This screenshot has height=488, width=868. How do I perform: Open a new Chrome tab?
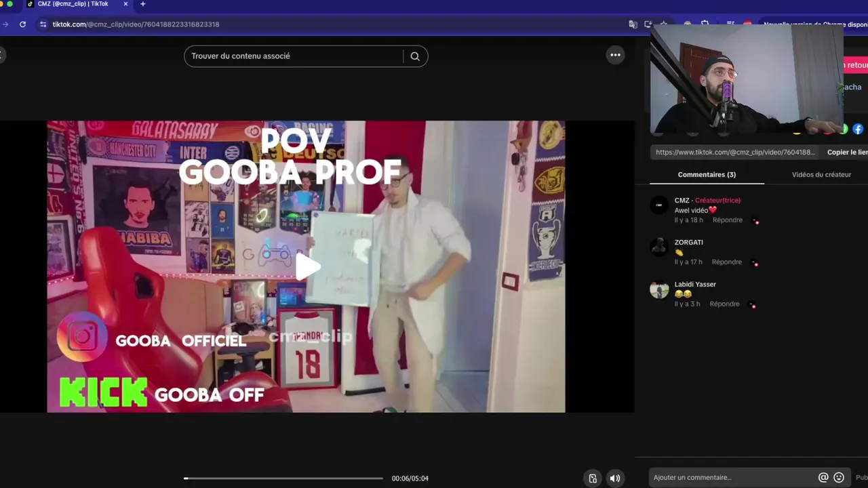pyautogui.click(x=142, y=4)
